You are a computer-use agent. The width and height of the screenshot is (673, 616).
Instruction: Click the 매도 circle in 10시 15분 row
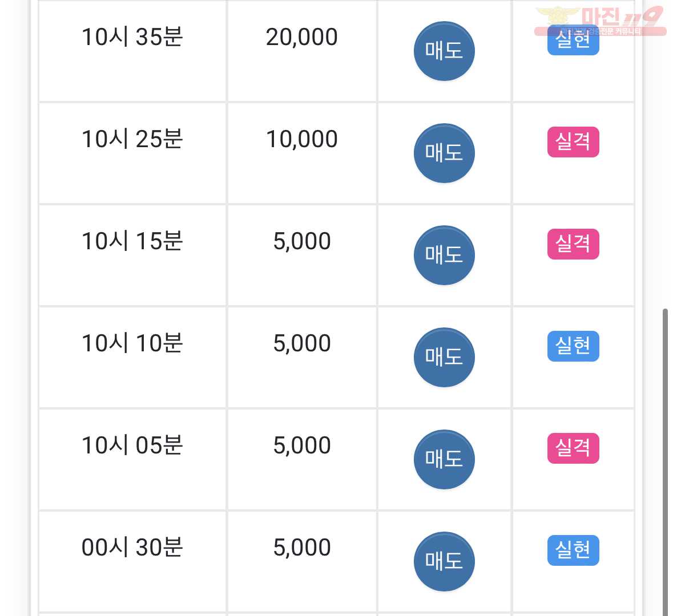click(444, 255)
